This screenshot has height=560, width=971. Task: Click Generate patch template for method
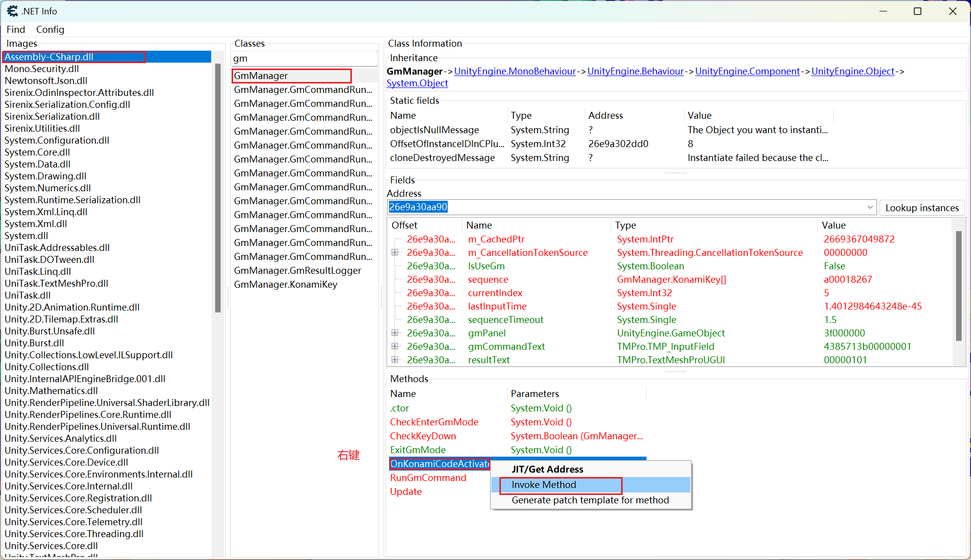pyautogui.click(x=590, y=500)
